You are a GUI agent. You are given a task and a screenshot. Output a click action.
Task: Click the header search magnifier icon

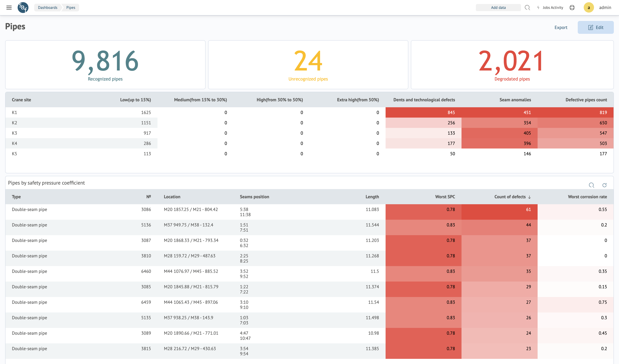(527, 8)
